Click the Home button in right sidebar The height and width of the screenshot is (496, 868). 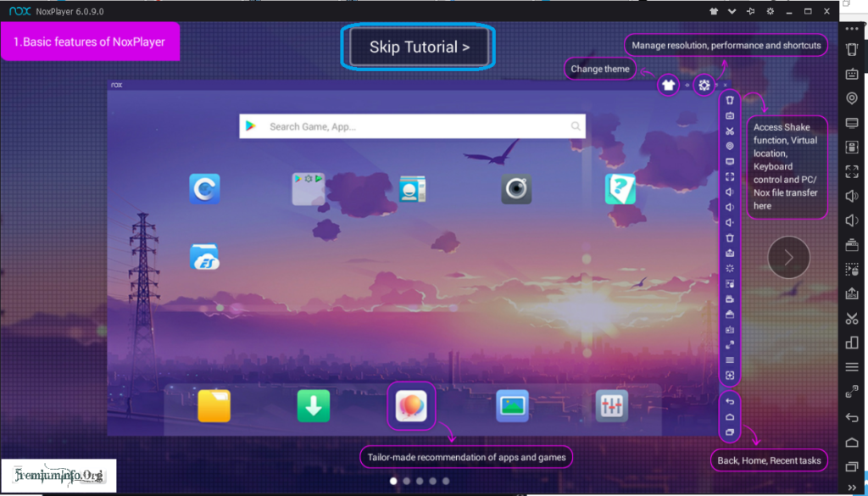pyautogui.click(x=851, y=441)
